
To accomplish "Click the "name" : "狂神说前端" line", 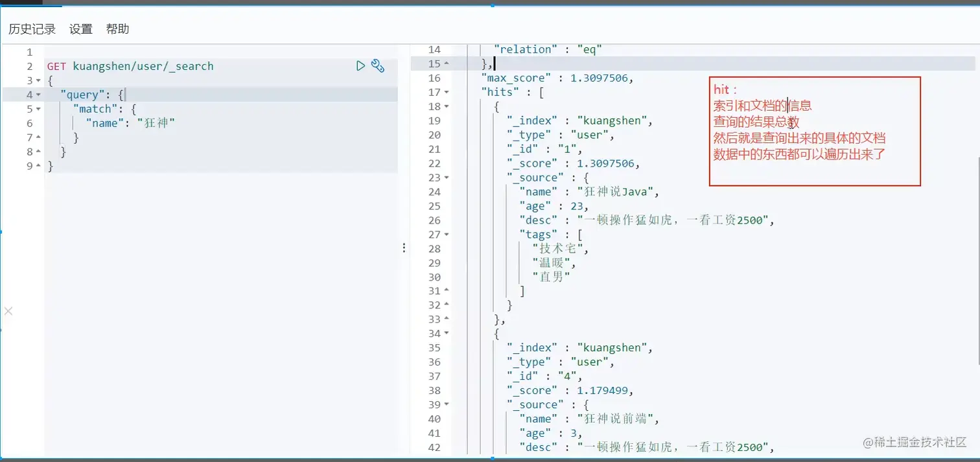I will point(589,419).
